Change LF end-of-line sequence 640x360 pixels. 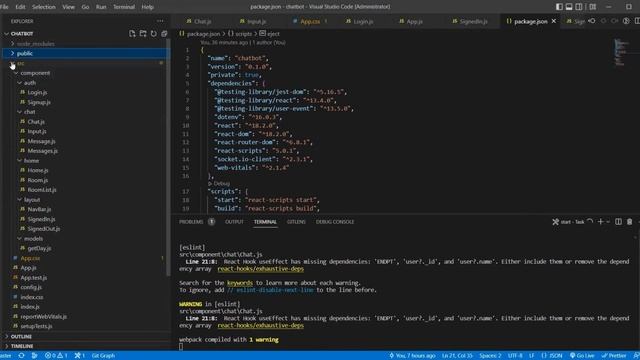click(x=532, y=356)
